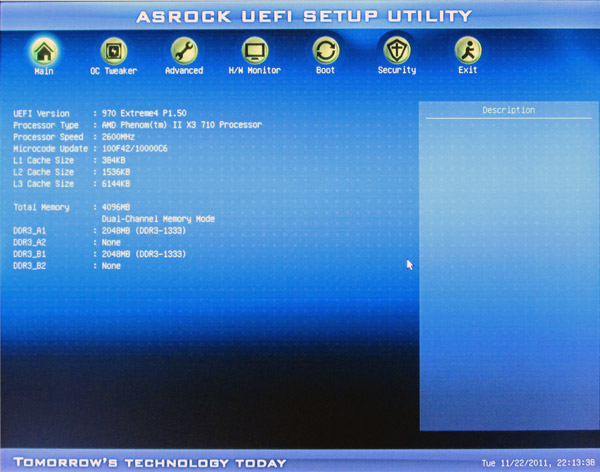Click the Description panel heading
The height and width of the screenshot is (472, 600).
click(x=509, y=111)
